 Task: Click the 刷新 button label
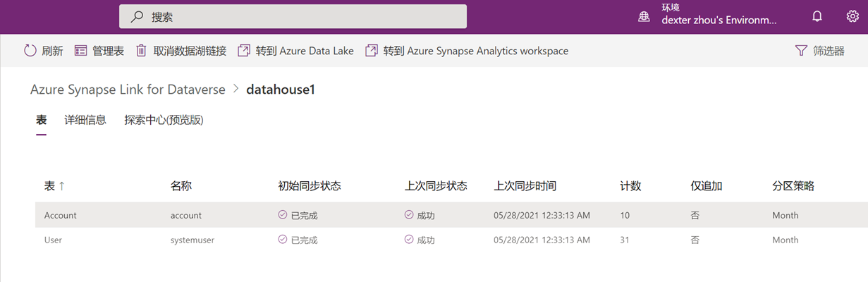click(x=52, y=51)
